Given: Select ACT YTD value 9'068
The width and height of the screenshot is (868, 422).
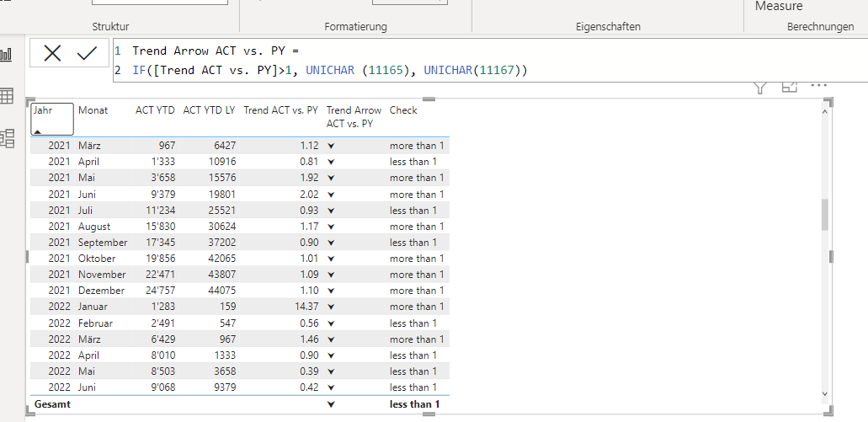Looking at the screenshot, I should click(162, 387).
